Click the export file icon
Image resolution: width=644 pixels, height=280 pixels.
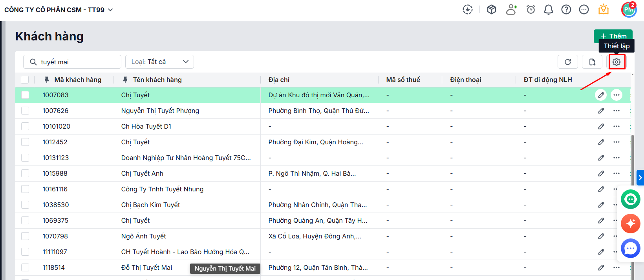pyautogui.click(x=592, y=62)
